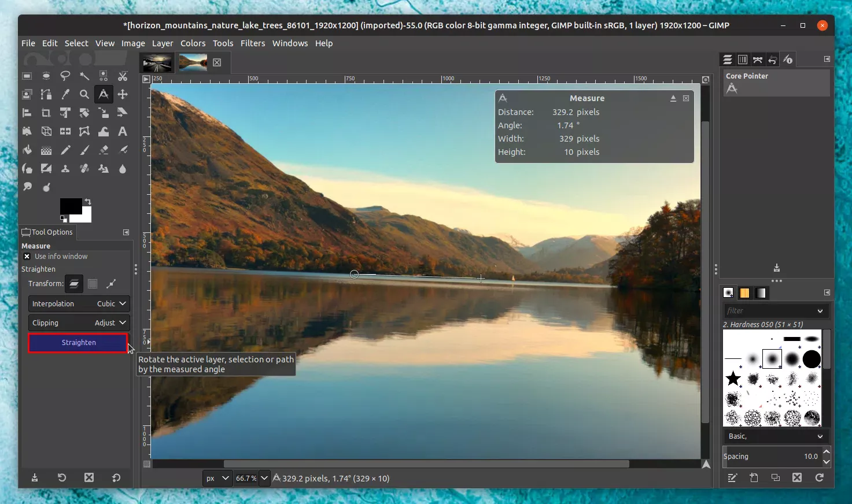Set Transform target to Selection
This screenshot has height=504, width=852.
[93, 283]
